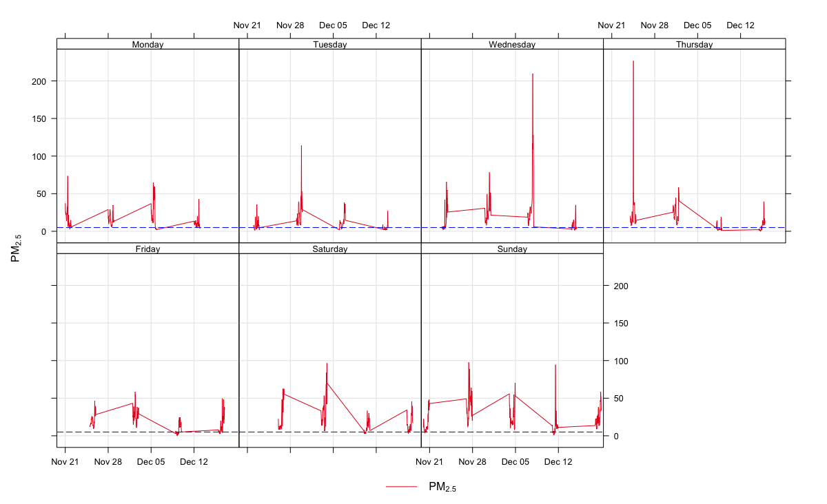Select the Friday panel header
This screenshot has width=827, height=504.
pyautogui.click(x=147, y=249)
